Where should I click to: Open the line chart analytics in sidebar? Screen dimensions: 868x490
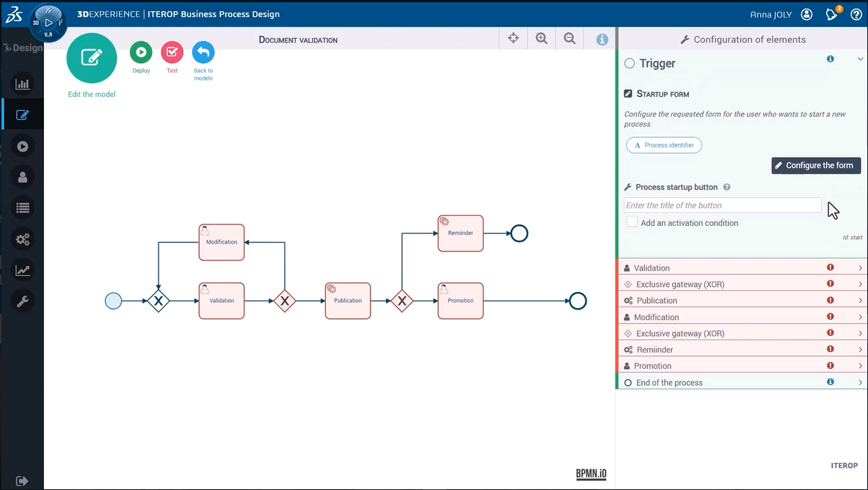pos(23,270)
